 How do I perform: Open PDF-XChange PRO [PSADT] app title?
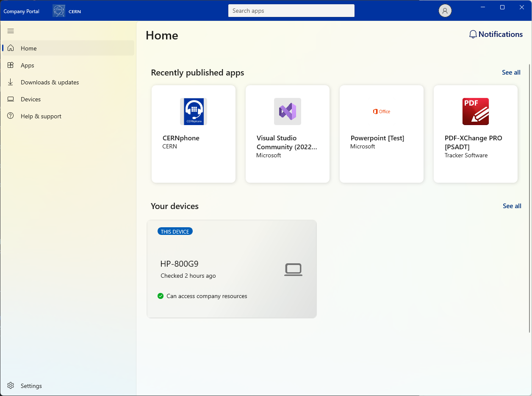[x=474, y=142]
